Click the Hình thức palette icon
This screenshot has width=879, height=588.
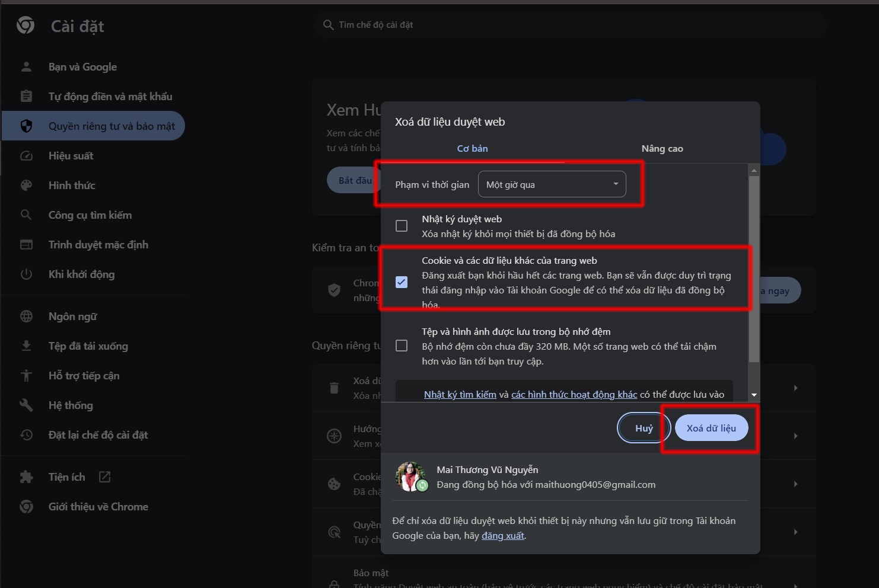[x=26, y=186]
